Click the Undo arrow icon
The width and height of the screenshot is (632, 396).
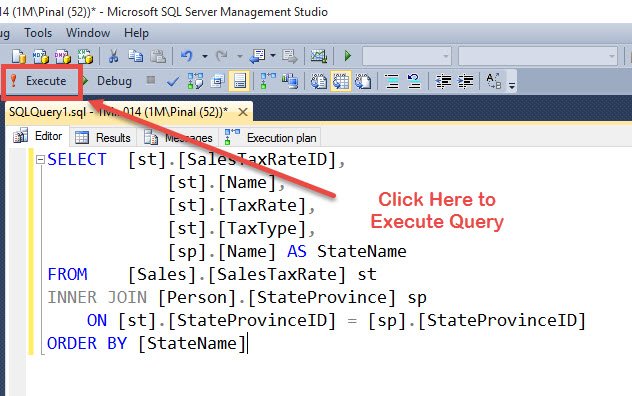(x=187, y=56)
